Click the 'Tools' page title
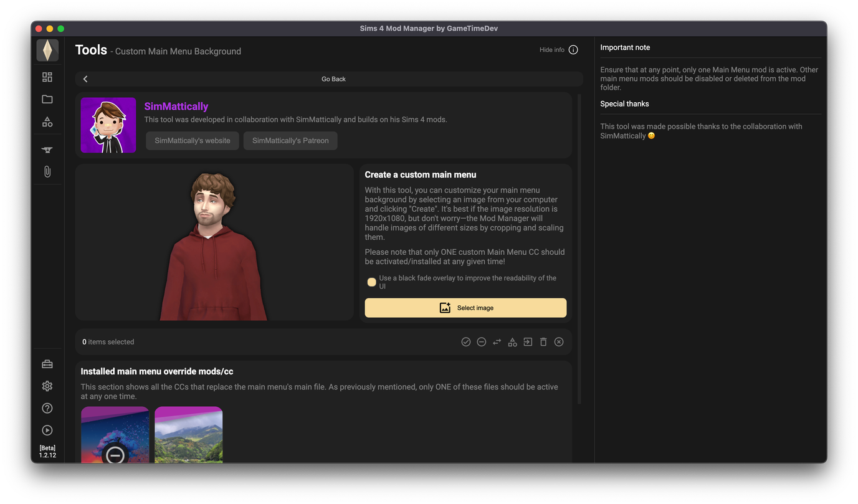Image resolution: width=858 pixels, height=504 pixels. [x=91, y=50]
